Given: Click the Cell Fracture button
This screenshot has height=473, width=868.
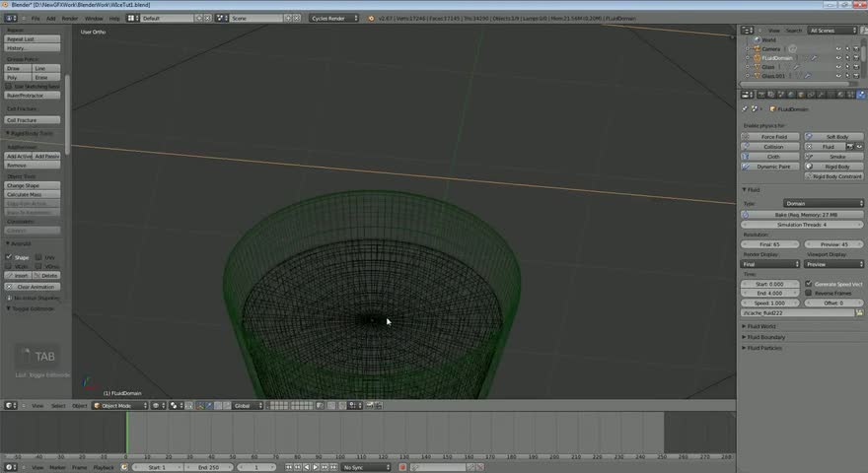Looking at the screenshot, I should tap(33, 120).
